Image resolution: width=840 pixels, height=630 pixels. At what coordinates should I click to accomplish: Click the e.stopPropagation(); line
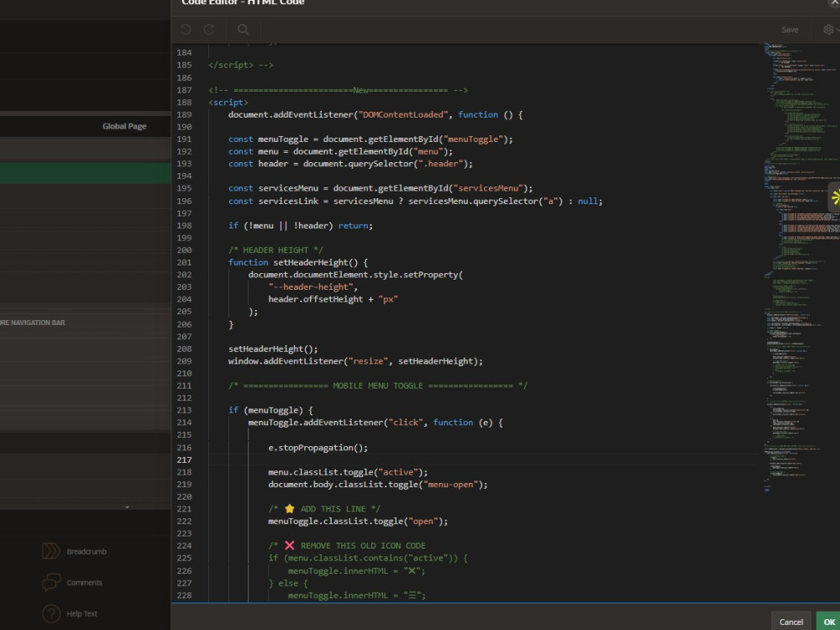(318, 448)
